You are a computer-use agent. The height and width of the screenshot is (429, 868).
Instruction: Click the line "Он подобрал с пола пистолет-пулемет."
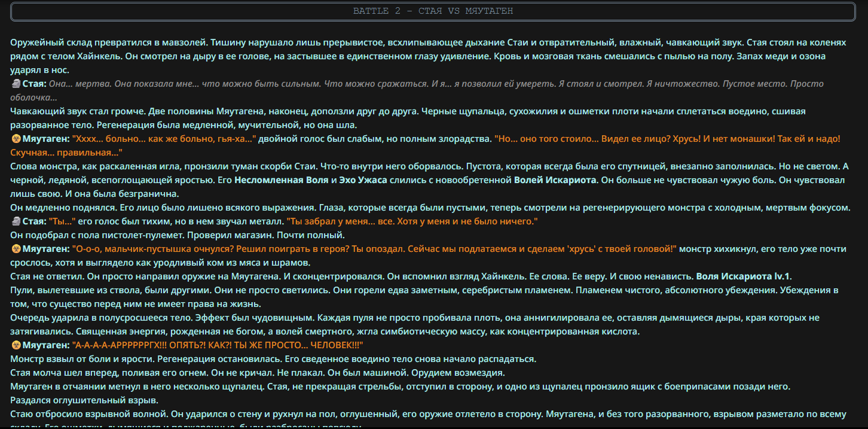click(x=96, y=235)
